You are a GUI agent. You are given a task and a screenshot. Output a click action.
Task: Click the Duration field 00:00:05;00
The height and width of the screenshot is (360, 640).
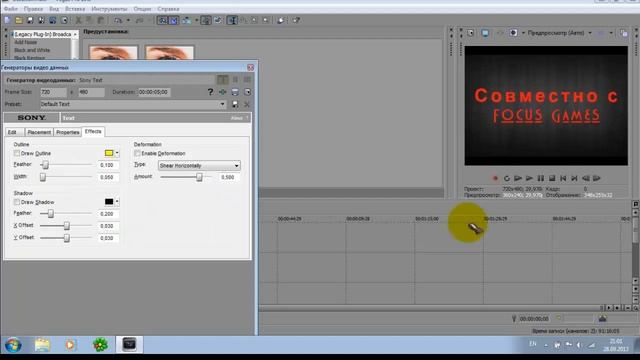pyautogui.click(x=154, y=92)
